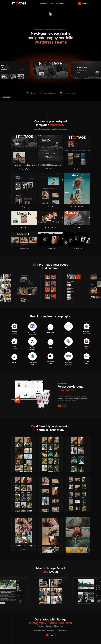Screen dimensions: 101x644
Task: Open the Product Demos menu
Action: click(x=43, y=3)
